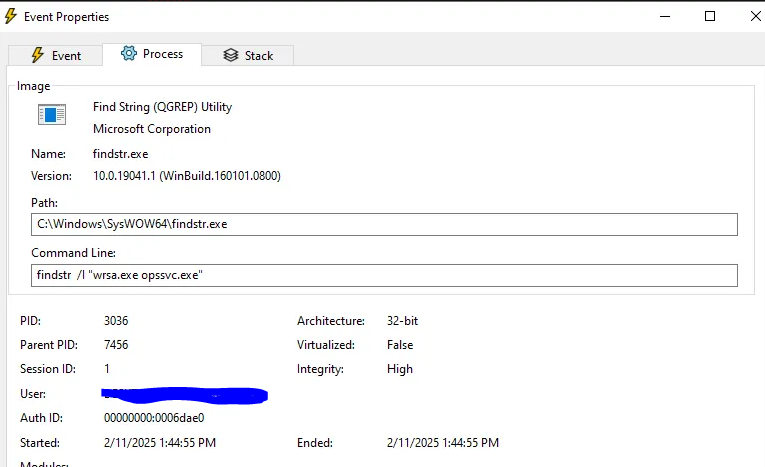Viewport: 765px width, 467px height.
Task: Click the 'Path:' label
Action: [44, 203]
